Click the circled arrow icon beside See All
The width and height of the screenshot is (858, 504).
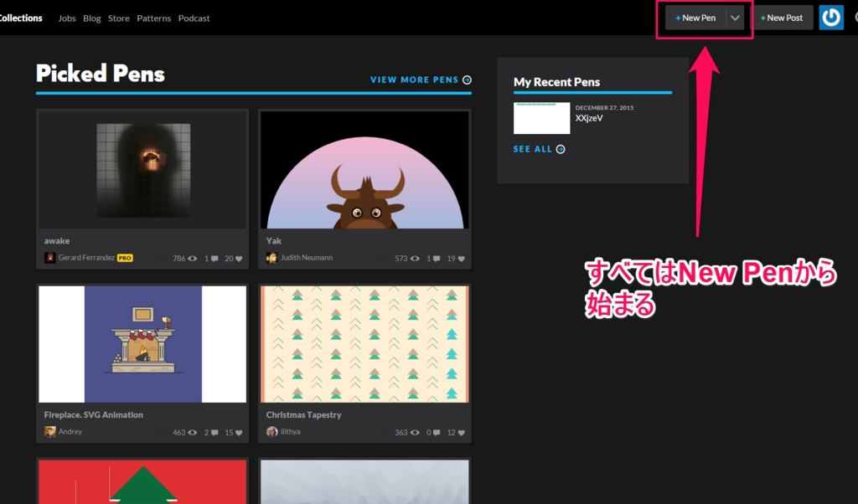coord(561,149)
